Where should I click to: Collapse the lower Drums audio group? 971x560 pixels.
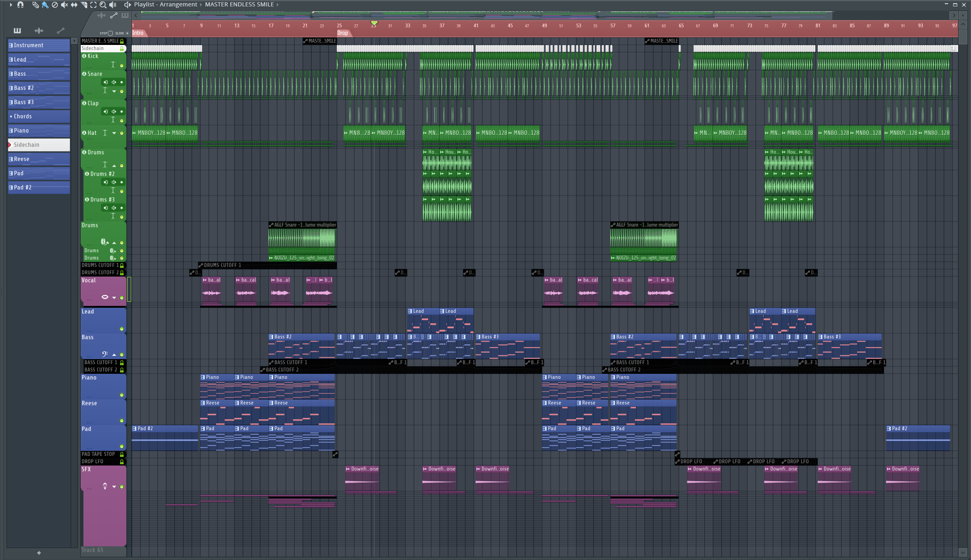114,243
